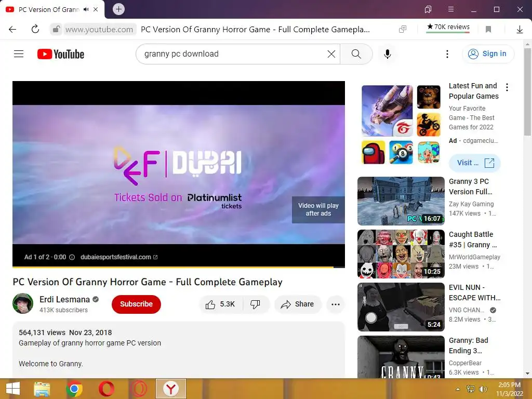
Task: Like the video with thumbs up
Action: 220,304
